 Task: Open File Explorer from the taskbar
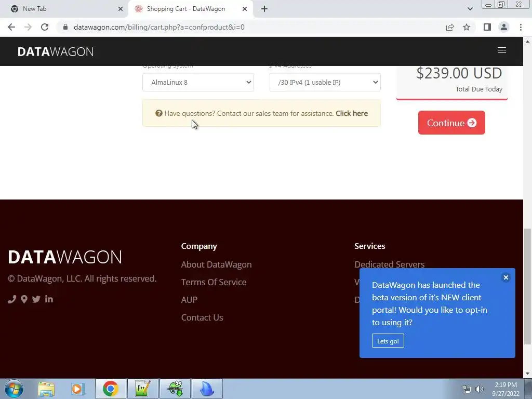point(46,389)
